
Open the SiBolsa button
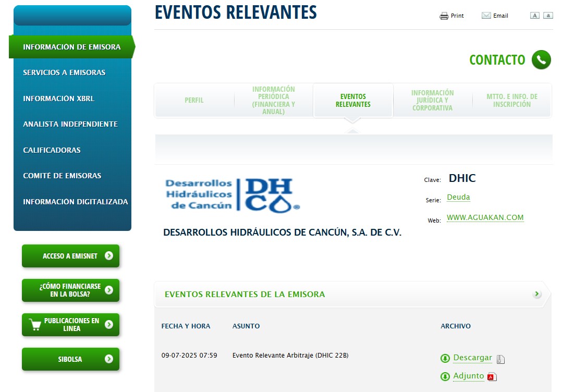[70, 359]
